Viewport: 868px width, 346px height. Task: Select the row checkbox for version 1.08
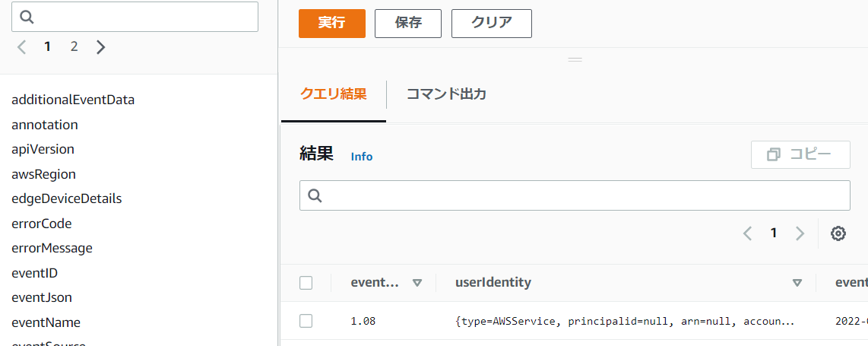(x=306, y=321)
